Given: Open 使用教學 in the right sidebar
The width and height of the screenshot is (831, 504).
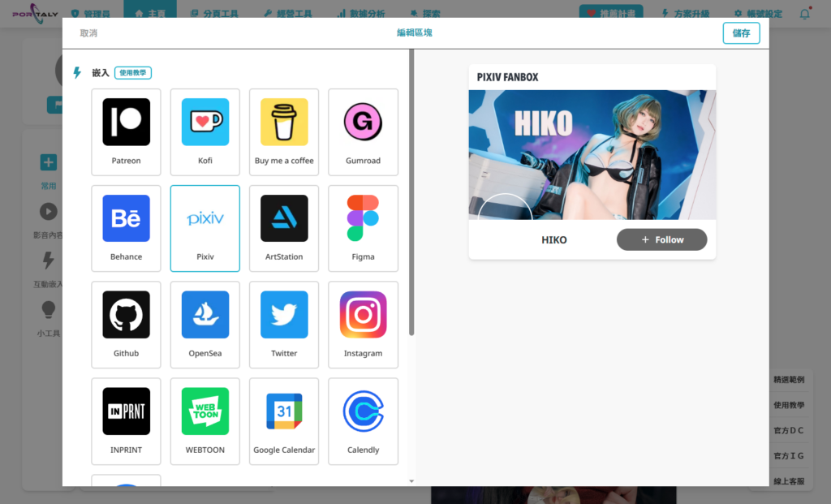Looking at the screenshot, I should [x=789, y=405].
